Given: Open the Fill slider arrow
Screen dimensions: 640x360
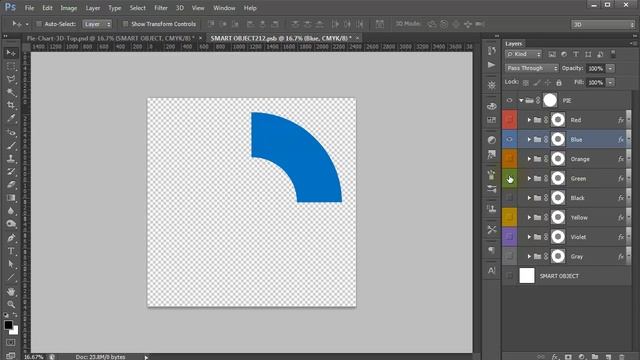Looking at the screenshot, I should [610, 82].
